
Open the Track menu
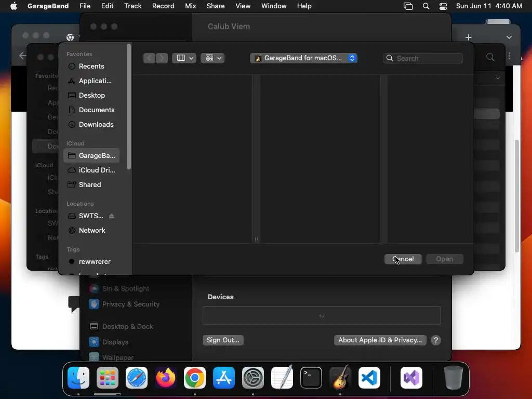pos(132,6)
